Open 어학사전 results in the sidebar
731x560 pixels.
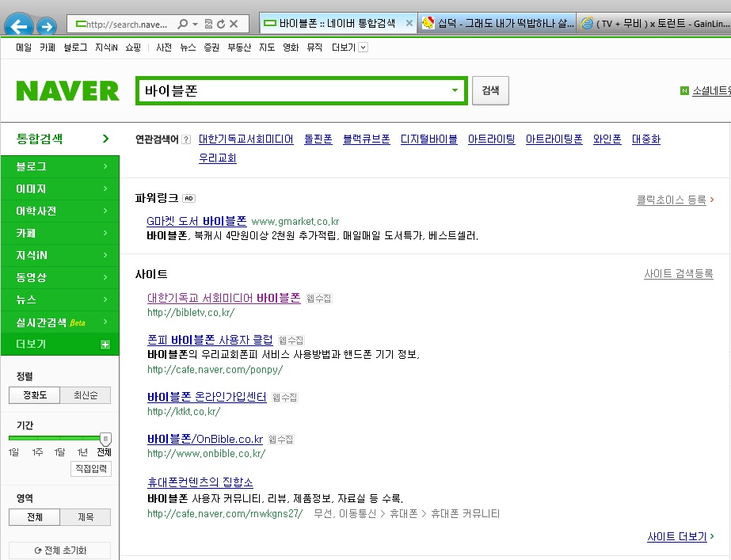click(60, 211)
